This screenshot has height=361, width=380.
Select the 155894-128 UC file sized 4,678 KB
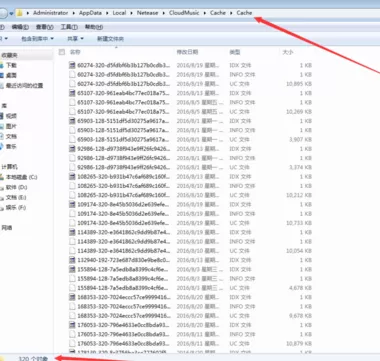190,288
